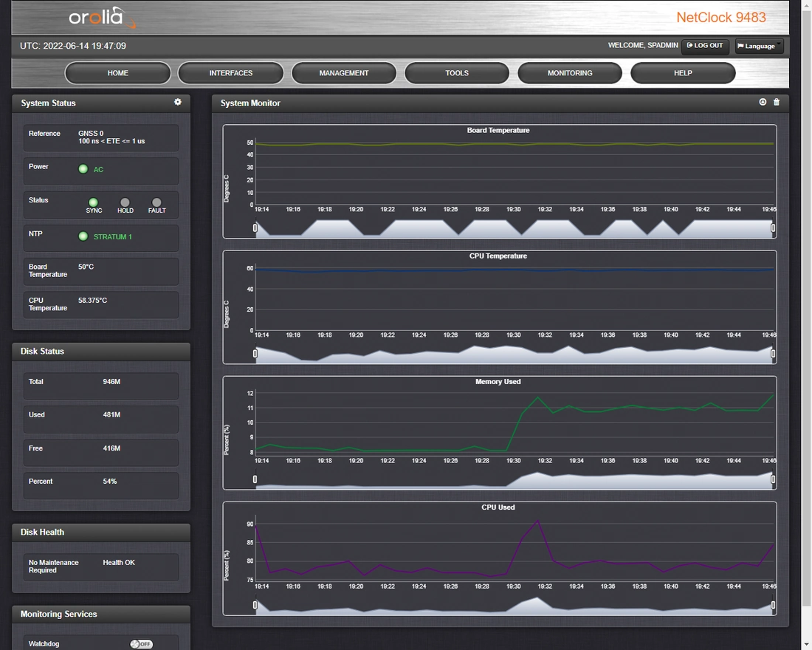812x650 pixels.
Task: Click the Disk Used 481M value
Action: pyautogui.click(x=111, y=414)
